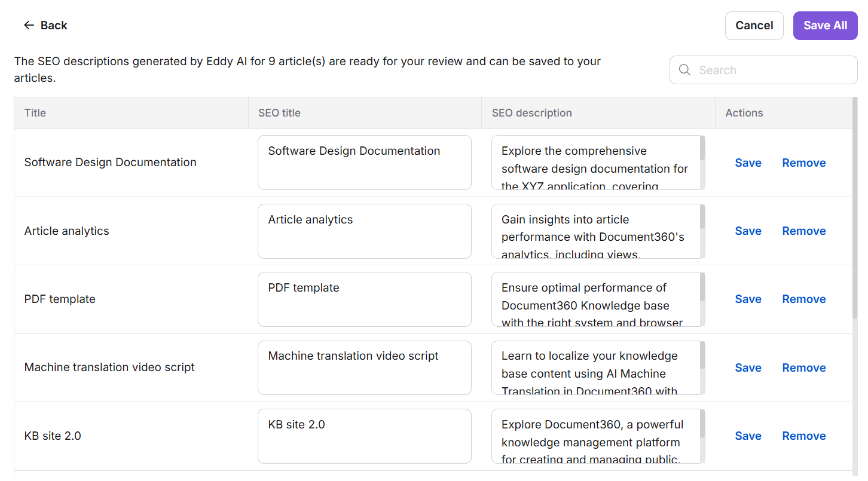Edit the SEO description for Article analytics
The image size is (868, 481).
tap(595, 231)
